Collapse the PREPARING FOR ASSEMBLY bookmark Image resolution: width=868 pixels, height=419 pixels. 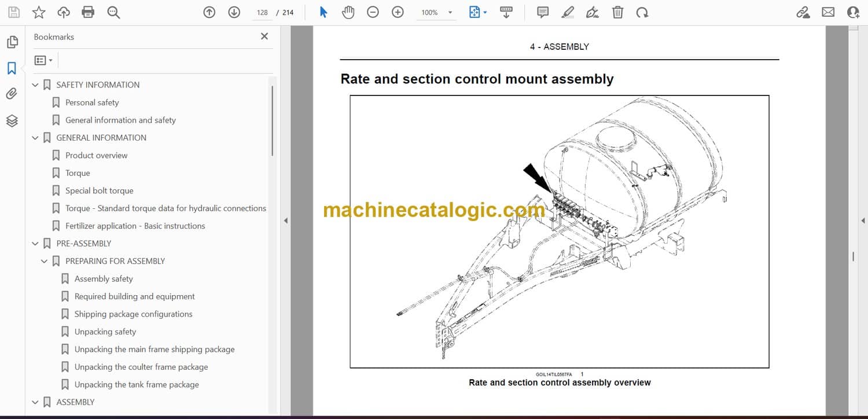pyautogui.click(x=45, y=262)
